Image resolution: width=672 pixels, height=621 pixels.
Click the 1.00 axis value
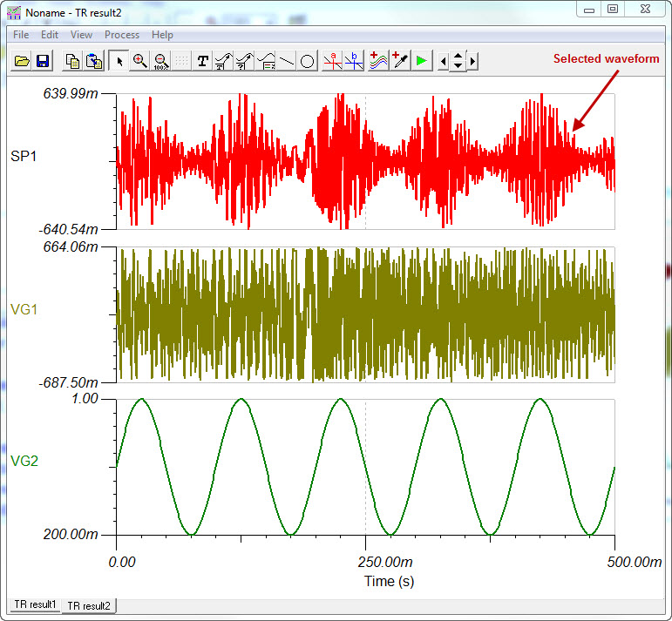click(85, 399)
